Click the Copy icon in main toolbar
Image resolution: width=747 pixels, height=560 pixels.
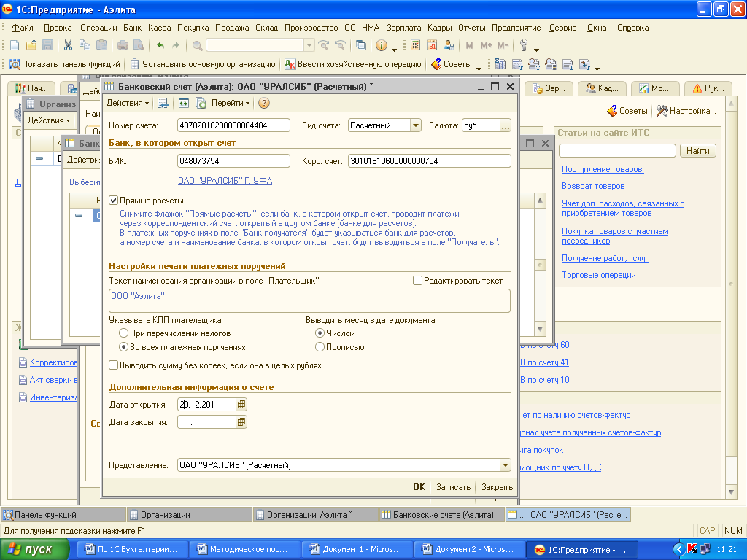(85, 46)
